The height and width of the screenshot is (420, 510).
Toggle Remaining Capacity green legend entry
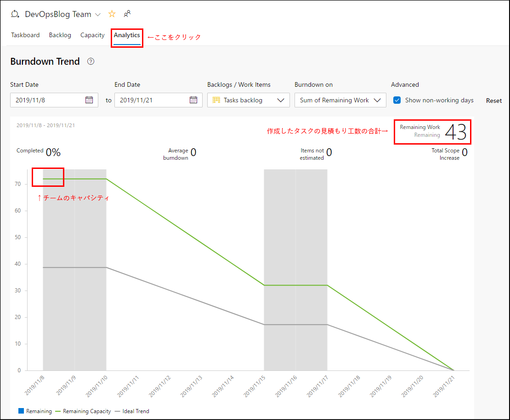(83, 411)
